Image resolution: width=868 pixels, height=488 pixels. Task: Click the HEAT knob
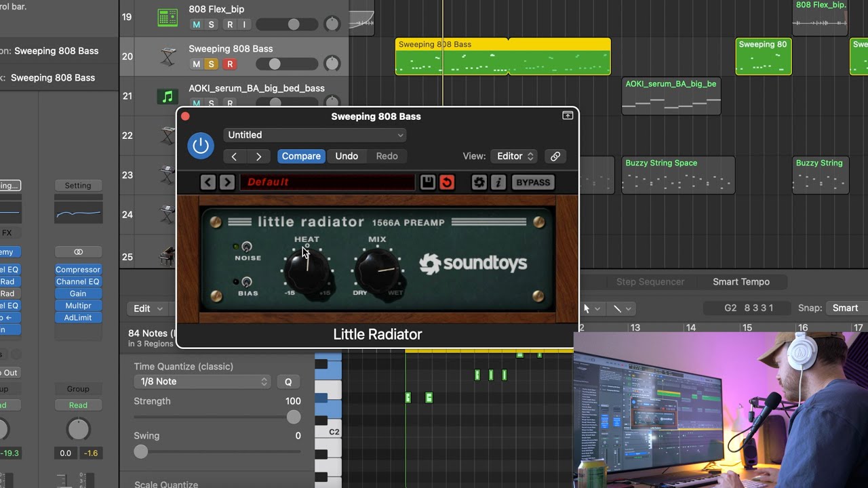tap(307, 271)
